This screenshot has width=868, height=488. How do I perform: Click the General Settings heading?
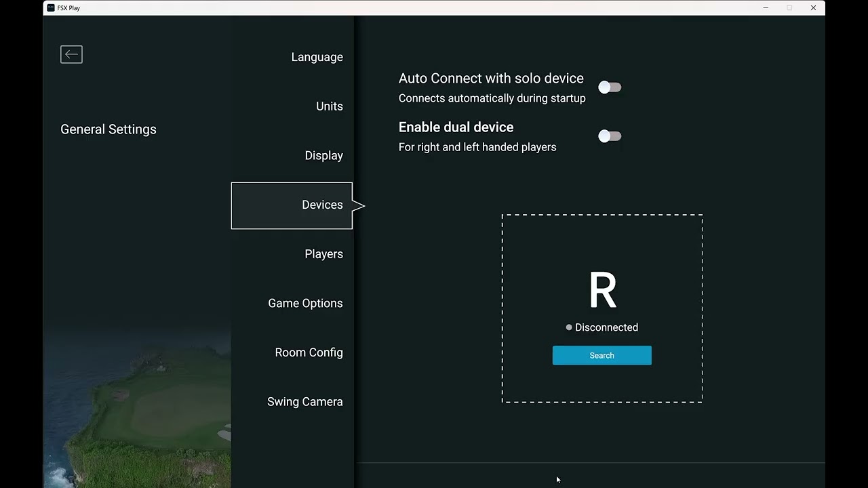click(x=108, y=129)
